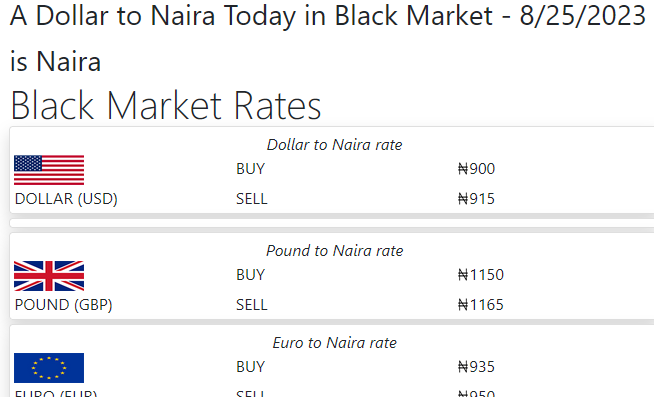Click the ₦1150 pound buy price
The width and height of the screenshot is (654, 397).
pos(480,275)
